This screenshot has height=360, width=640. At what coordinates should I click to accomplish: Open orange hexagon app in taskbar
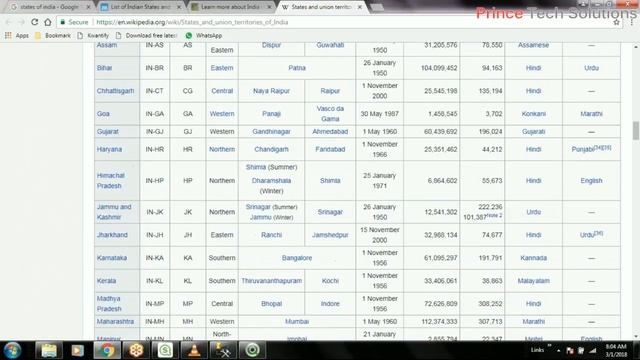(136, 350)
